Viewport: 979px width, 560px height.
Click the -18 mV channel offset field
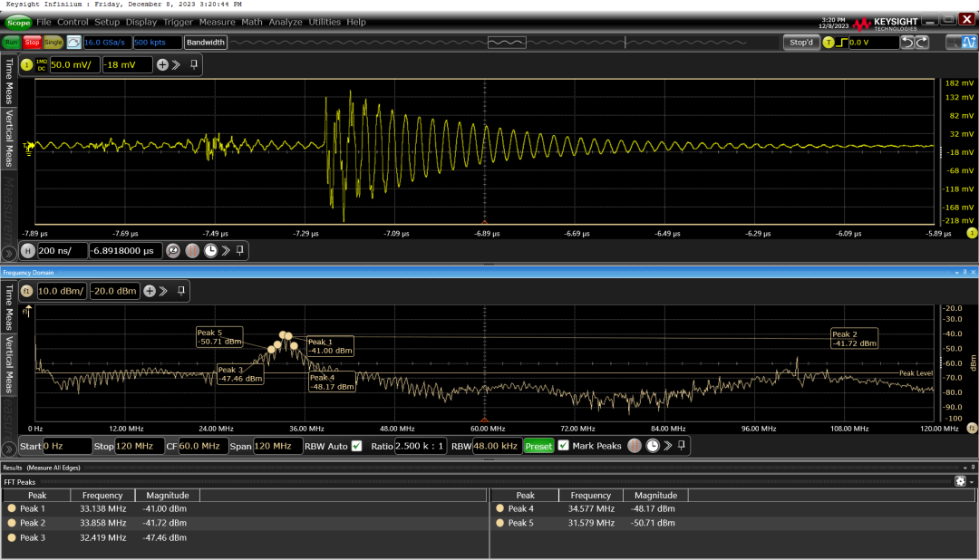tap(128, 65)
